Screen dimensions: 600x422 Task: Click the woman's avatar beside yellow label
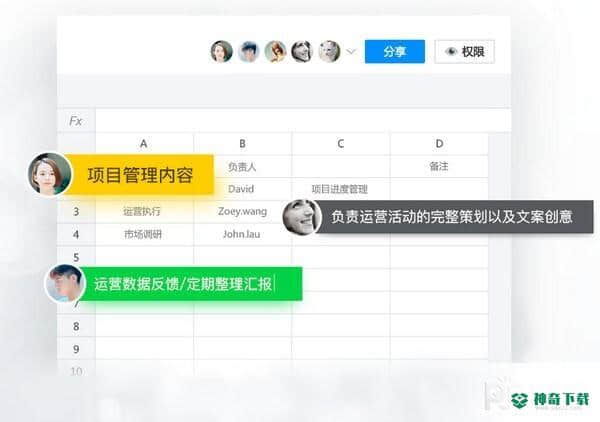[50, 174]
